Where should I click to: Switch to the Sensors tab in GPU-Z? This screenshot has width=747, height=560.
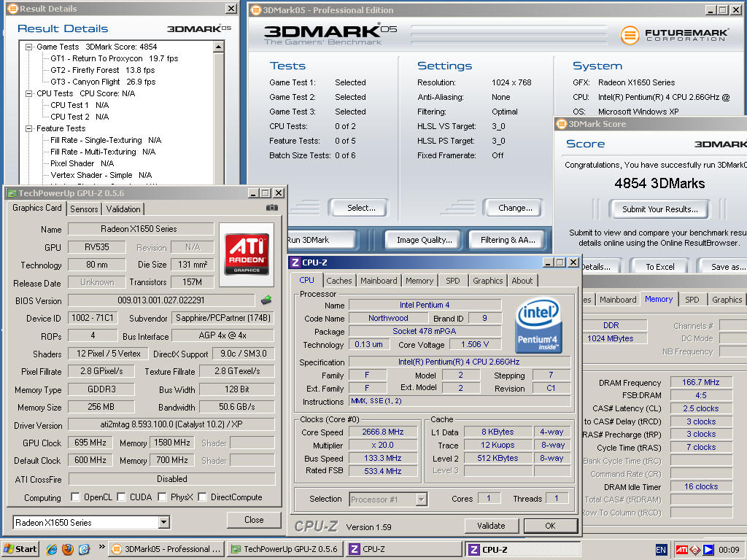pos(84,209)
